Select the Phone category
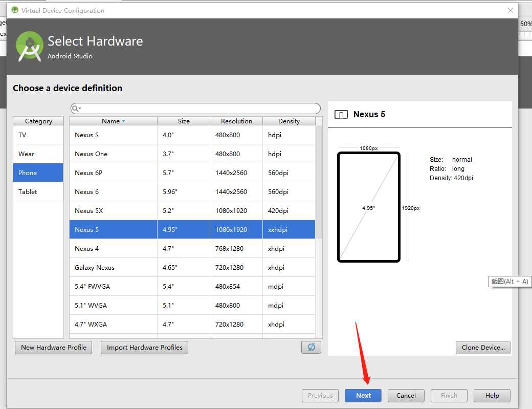Image resolution: width=532 pixels, height=409 pixels. coord(38,173)
